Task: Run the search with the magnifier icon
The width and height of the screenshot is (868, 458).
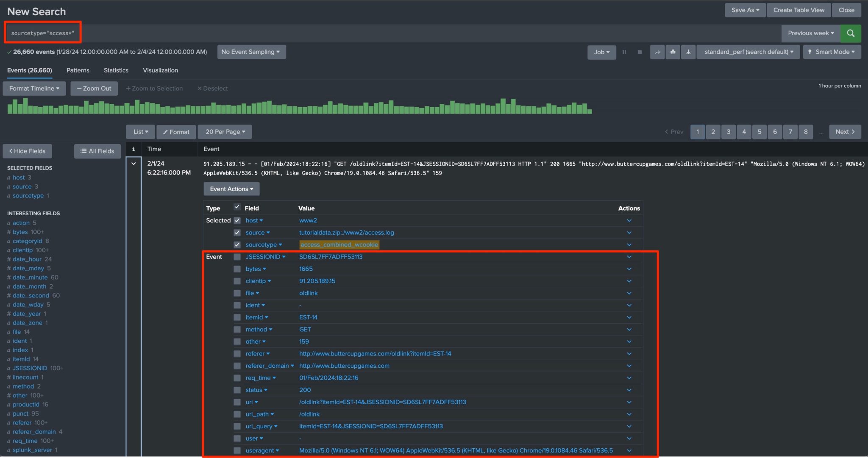Action: pos(851,33)
